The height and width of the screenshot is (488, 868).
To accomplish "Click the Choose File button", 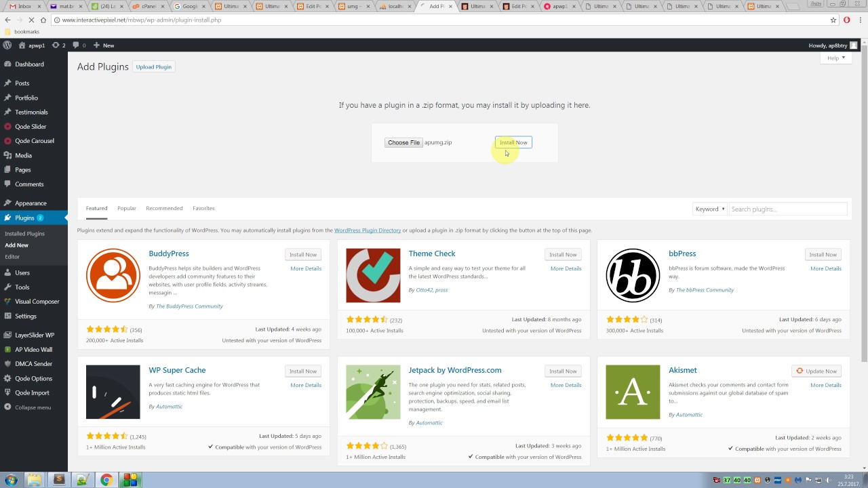I will [x=403, y=142].
